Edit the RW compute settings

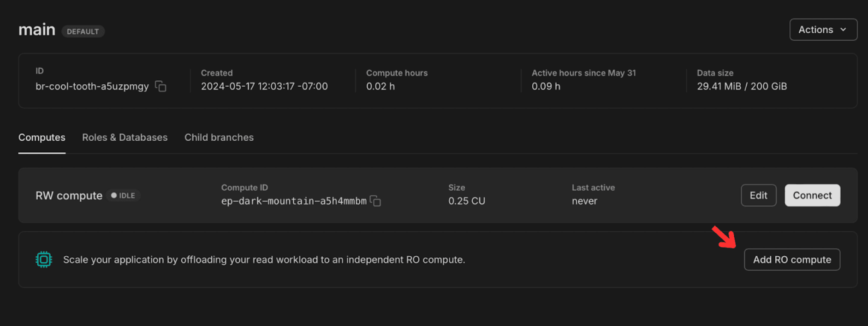coord(758,195)
